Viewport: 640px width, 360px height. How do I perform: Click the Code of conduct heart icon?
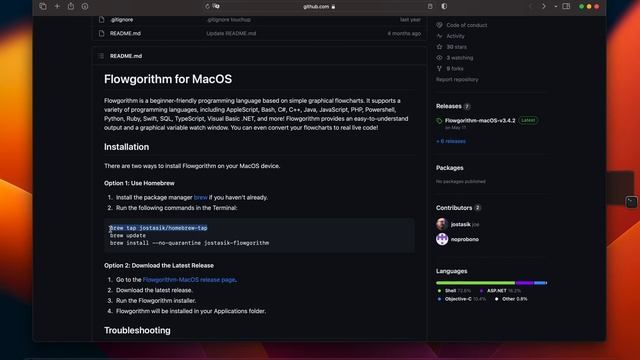[x=440, y=25]
